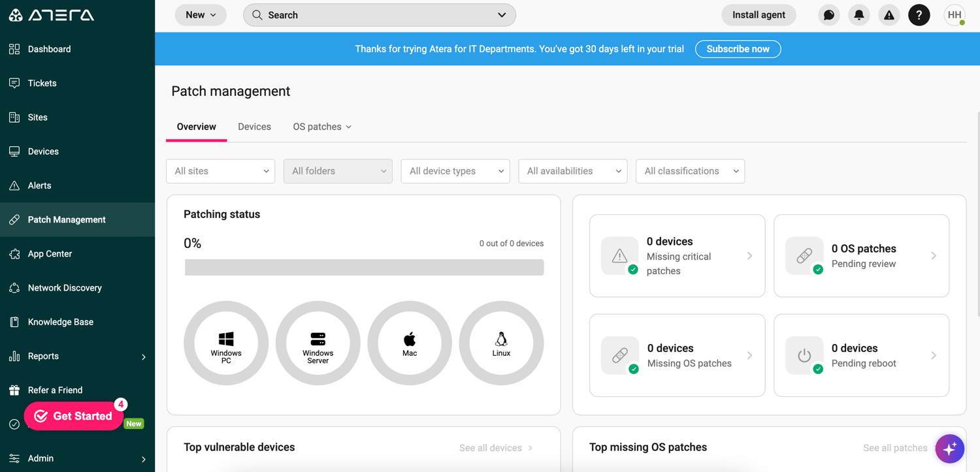The width and height of the screenshot is (980, 472).
Task: Switch to the Overview tab
Action: point(197,127)
